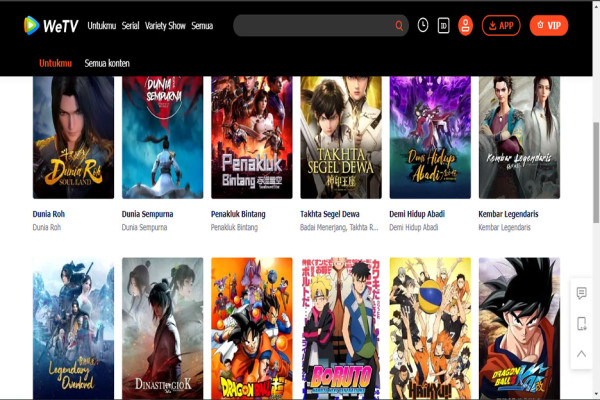600x400 pixels.
Task: Open Semua in top navigation
Action: coord(202,26)
